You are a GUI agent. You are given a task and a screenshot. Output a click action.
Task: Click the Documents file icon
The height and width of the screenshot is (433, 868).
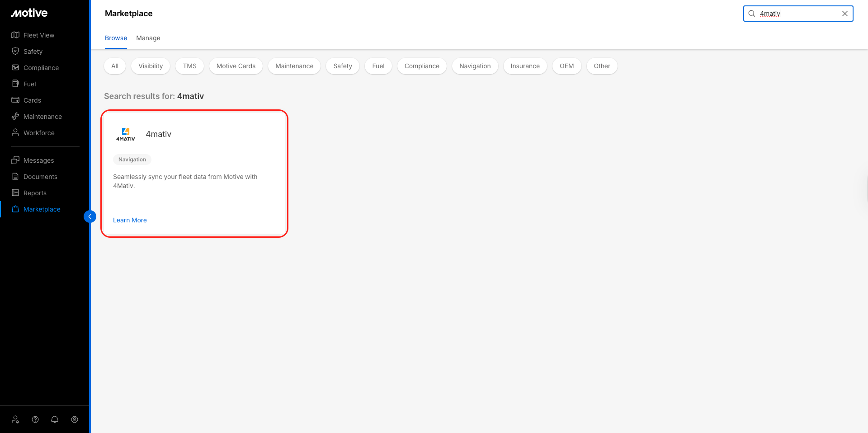click(x=15, y=176)
